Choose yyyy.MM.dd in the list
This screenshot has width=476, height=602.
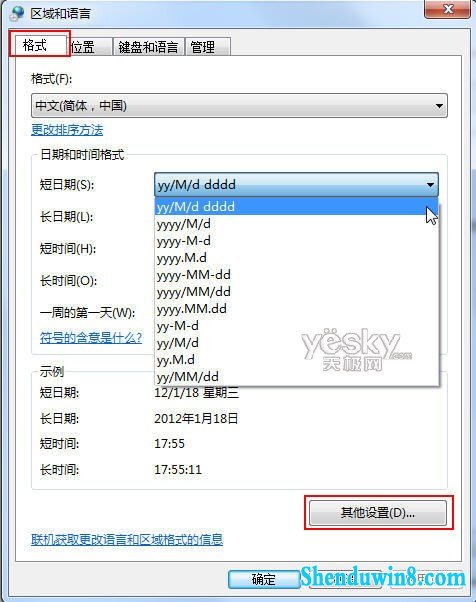pos(296,308)
